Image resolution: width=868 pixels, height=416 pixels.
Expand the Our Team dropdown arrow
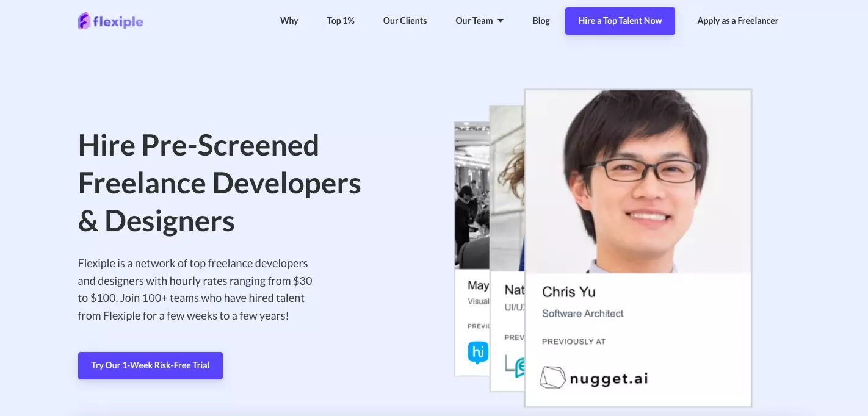click(x=501, y=21)
